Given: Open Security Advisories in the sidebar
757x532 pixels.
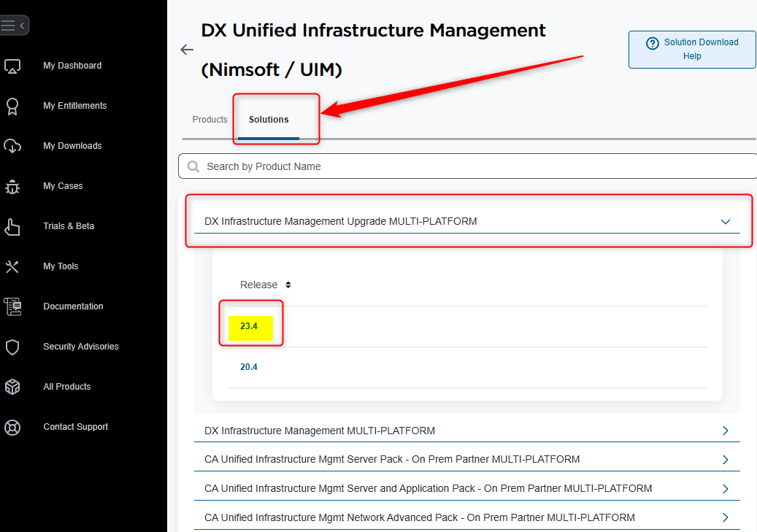Looking at the screenshot, I should point(80,346).
